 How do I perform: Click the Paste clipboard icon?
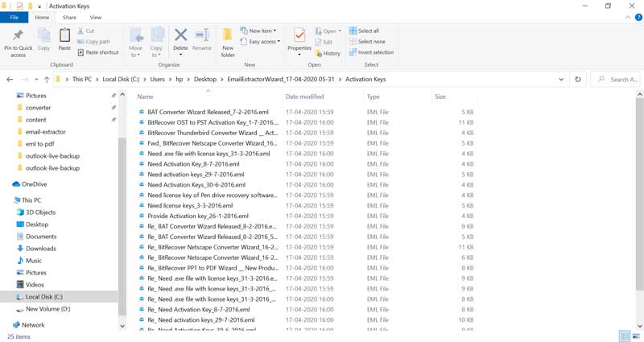[x=64, y=35]
